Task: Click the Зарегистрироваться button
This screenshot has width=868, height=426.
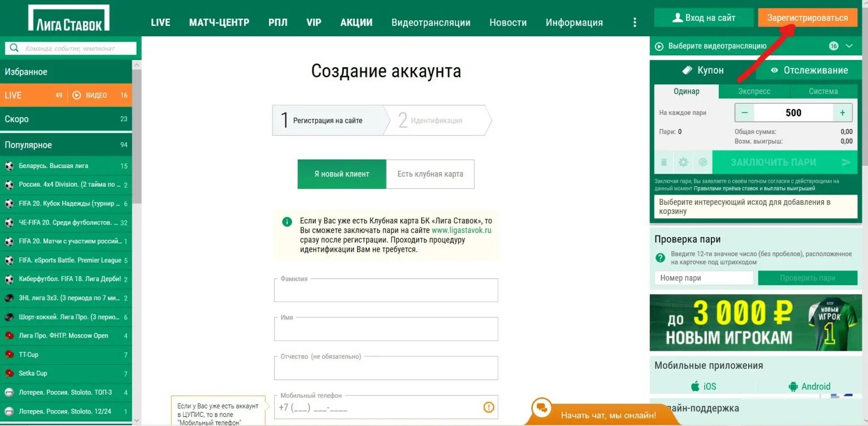Action: tap(808, 18)
